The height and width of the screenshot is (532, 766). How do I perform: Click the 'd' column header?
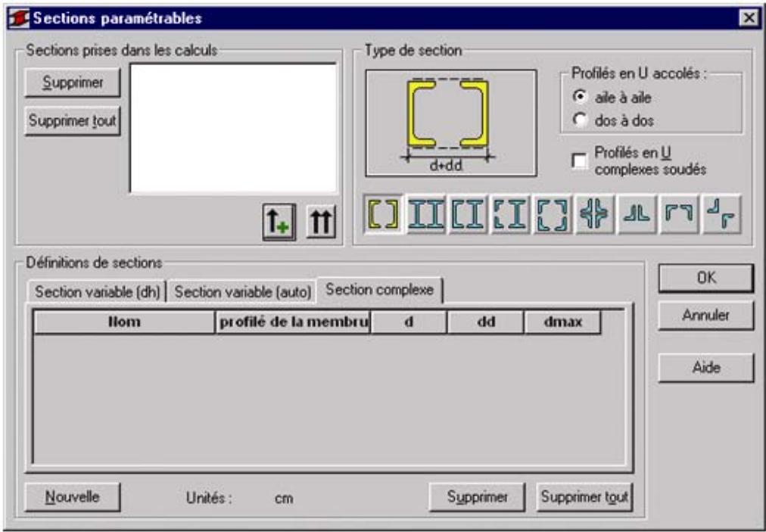(409, 322)
